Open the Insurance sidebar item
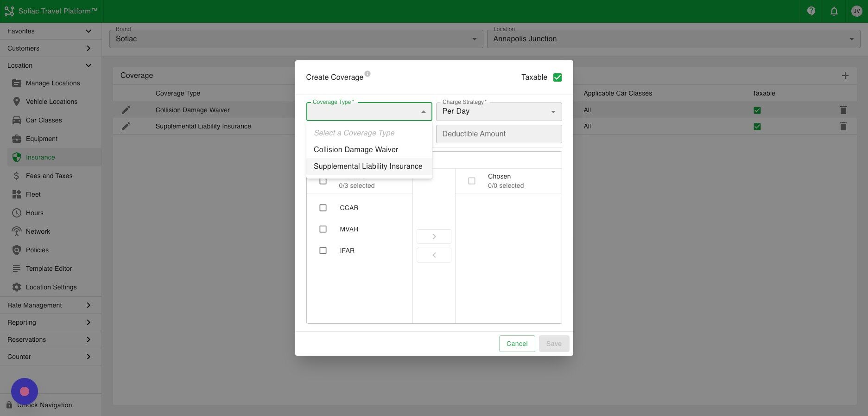This screenshot has width=868, height=416. 54,157
